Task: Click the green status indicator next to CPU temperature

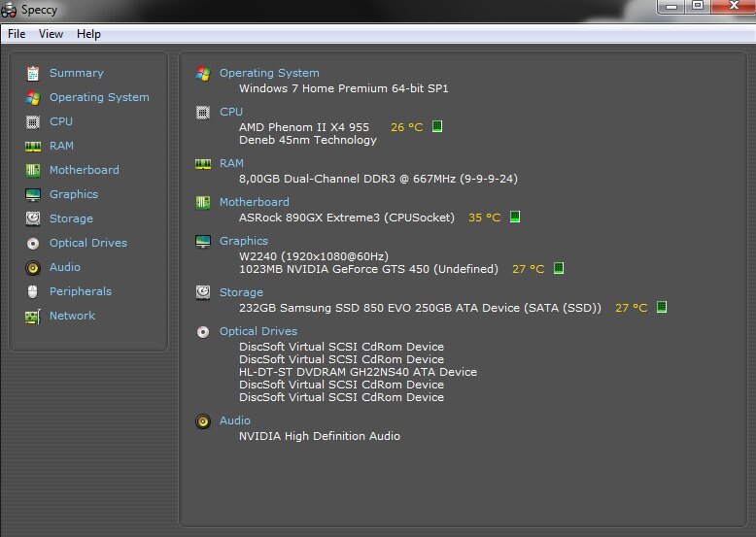Action: pos(437,126)
